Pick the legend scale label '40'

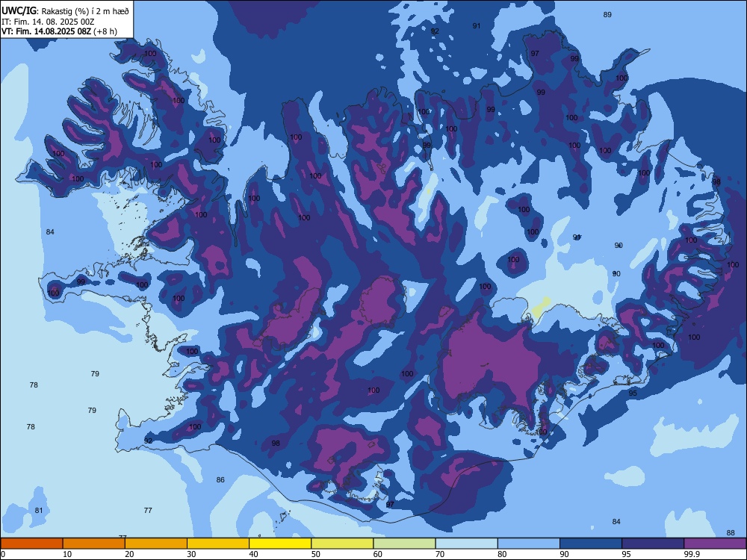[x=253, y=554]
